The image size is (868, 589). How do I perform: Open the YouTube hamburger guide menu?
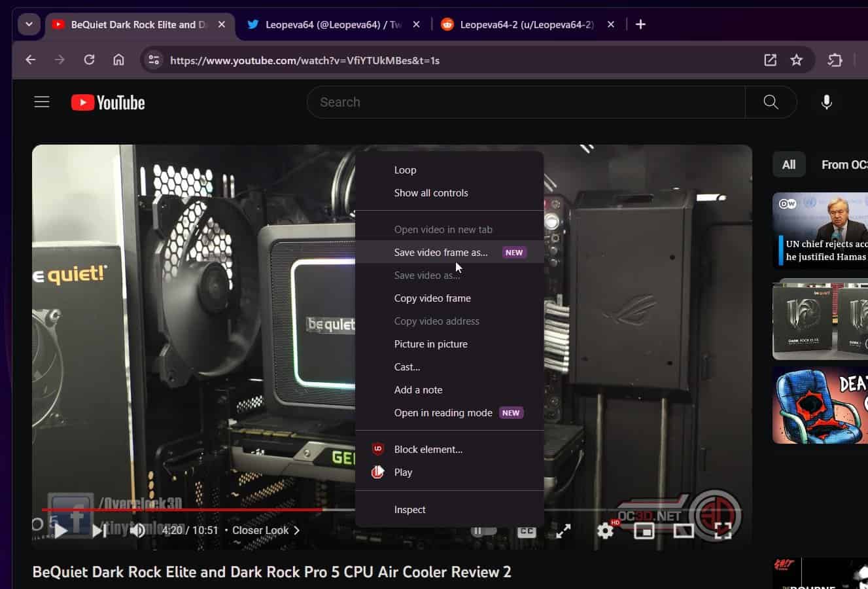click(42, 102)
